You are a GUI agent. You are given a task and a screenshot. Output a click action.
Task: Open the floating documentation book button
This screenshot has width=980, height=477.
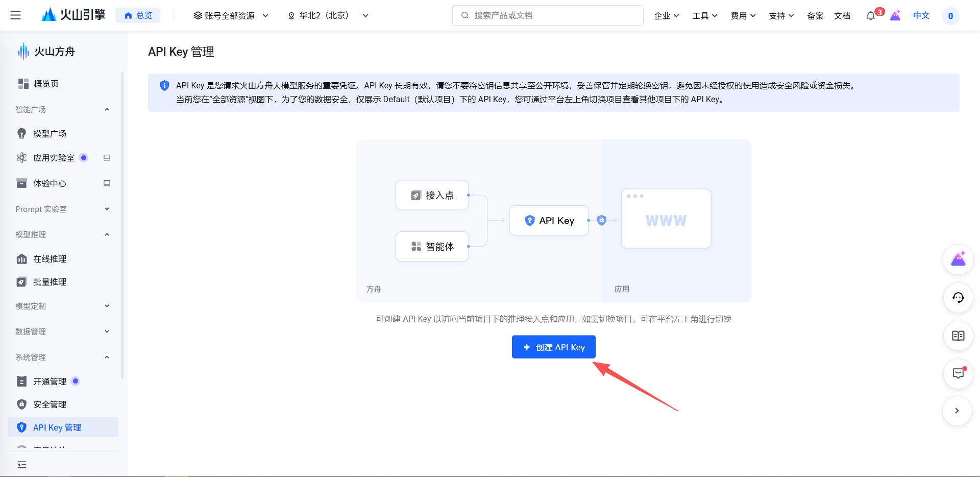tap(958, 336)
